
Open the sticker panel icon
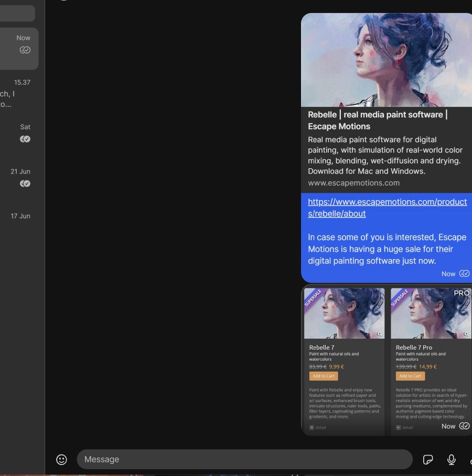[427, 459]
